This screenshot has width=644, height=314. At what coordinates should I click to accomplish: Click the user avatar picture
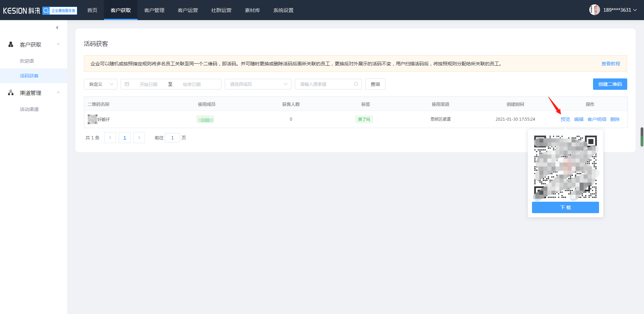(595, 10)
